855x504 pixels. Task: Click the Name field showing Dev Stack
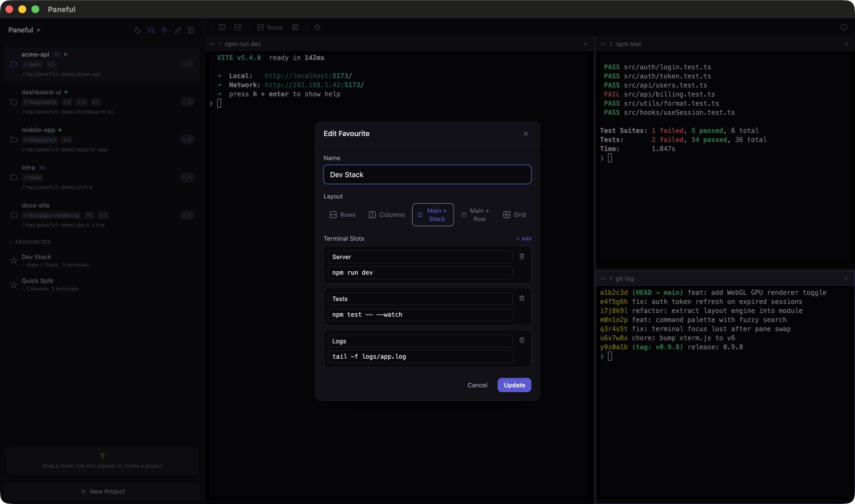point(427,174)
